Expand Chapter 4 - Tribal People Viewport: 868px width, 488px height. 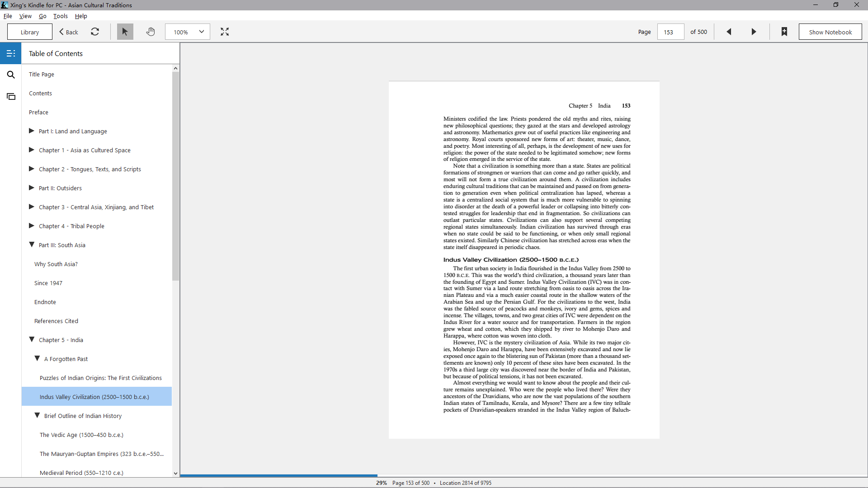tap(32, 225)
